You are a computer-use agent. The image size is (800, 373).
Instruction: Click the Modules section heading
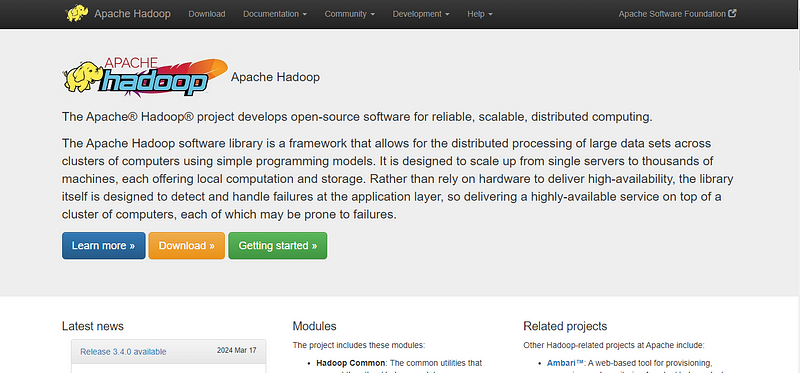click(x=314, y=326)
